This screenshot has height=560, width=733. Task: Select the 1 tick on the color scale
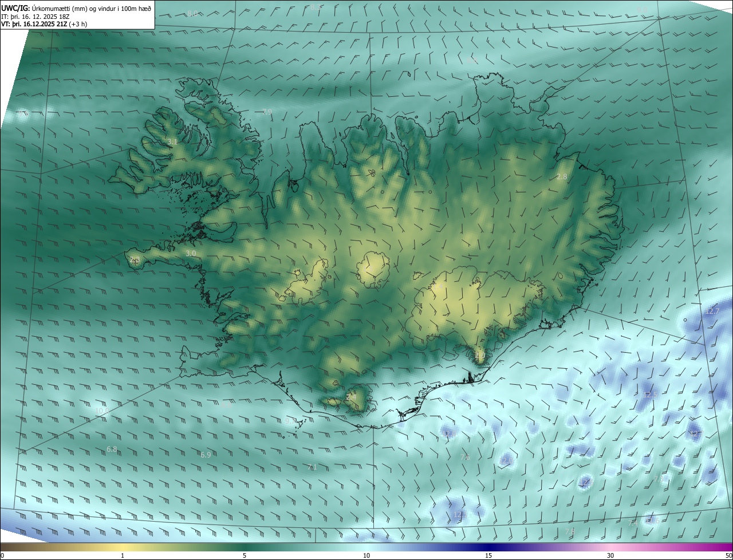(x=123, y=555)
